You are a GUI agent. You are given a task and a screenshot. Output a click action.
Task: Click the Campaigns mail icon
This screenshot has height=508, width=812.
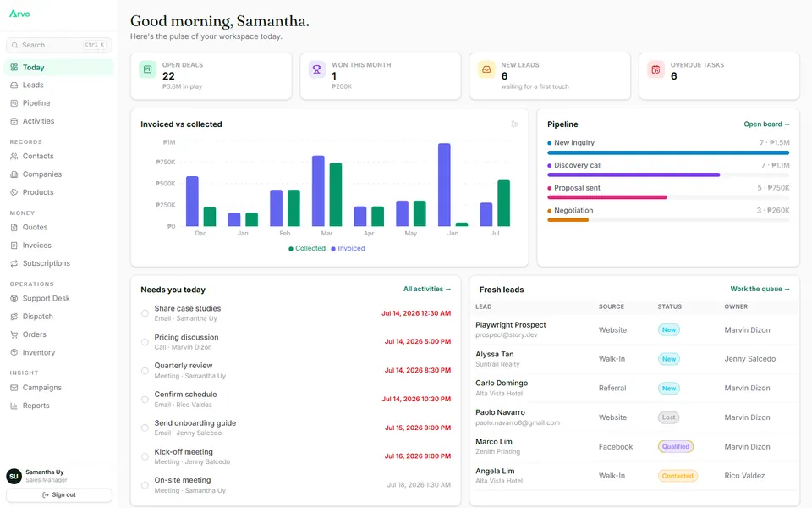[x=14, y=388]
